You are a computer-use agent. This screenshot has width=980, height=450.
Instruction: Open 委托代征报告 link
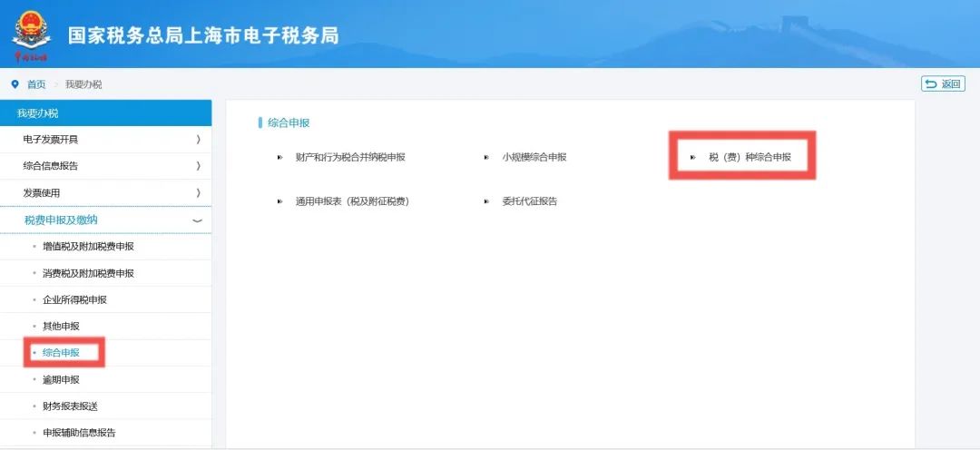[x=529, y=201]
